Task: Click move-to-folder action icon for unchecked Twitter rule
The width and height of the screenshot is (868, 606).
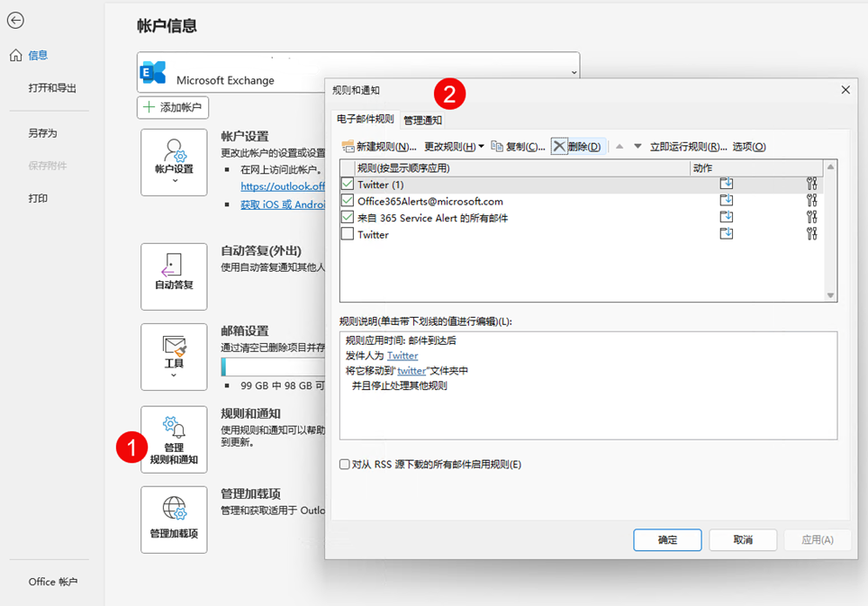Action: click(x=727, y=233)
